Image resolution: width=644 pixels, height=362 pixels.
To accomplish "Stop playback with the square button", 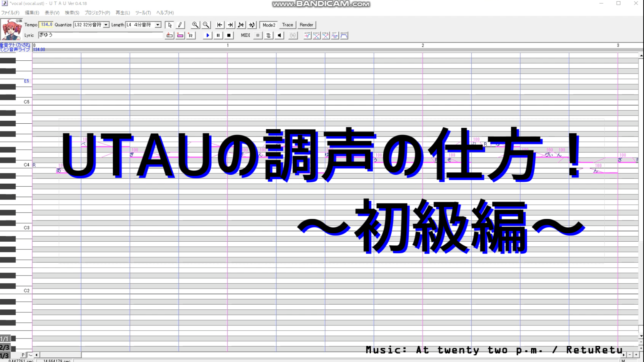I will point(229,35).
